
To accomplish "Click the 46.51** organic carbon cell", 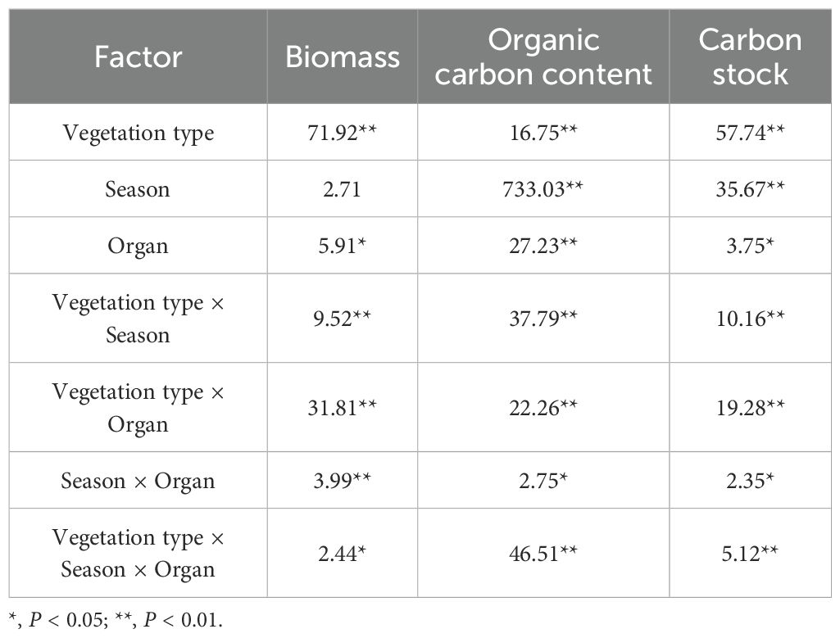I will coord(543,553).
